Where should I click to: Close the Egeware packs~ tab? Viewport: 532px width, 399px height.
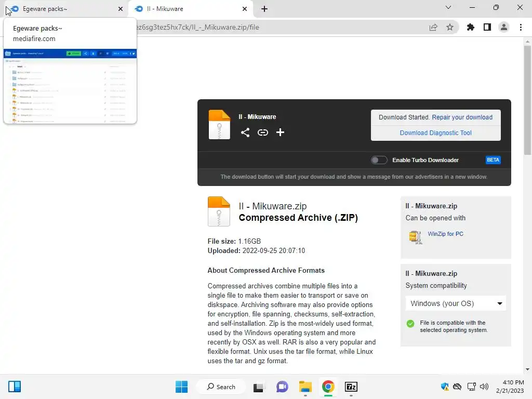pyautogui.click(x=121, y=9)
